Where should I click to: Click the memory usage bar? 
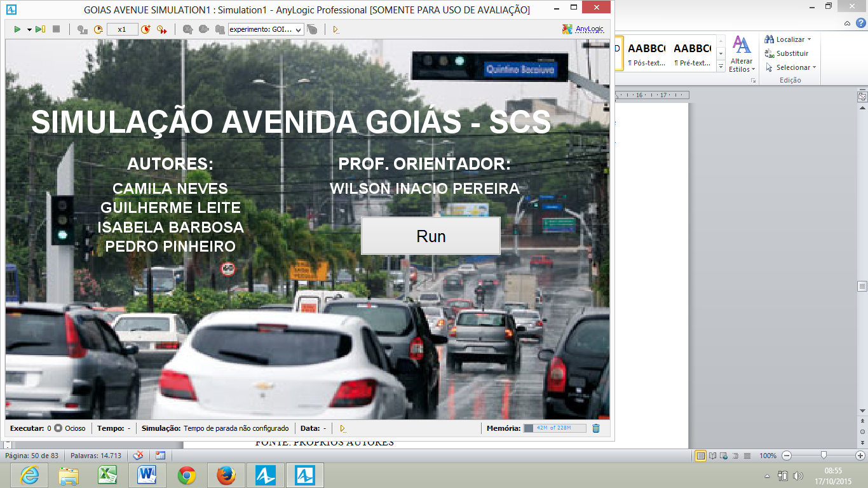pos(555,428)
